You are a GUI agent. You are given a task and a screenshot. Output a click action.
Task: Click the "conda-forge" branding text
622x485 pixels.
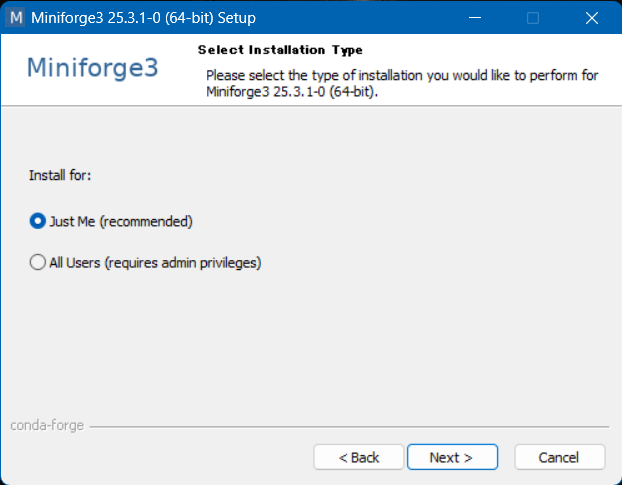(x=46, y=425)
